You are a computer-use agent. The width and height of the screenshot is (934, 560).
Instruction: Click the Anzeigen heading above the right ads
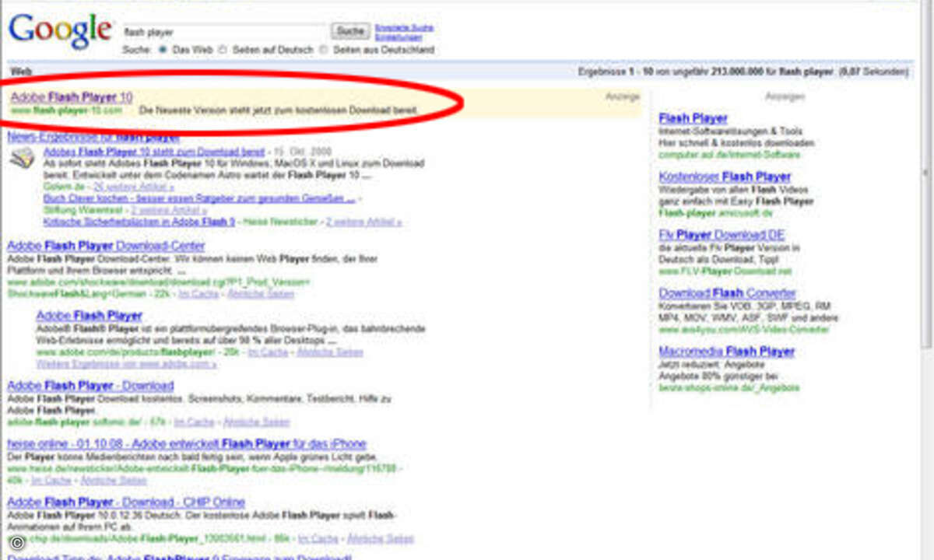785,97
